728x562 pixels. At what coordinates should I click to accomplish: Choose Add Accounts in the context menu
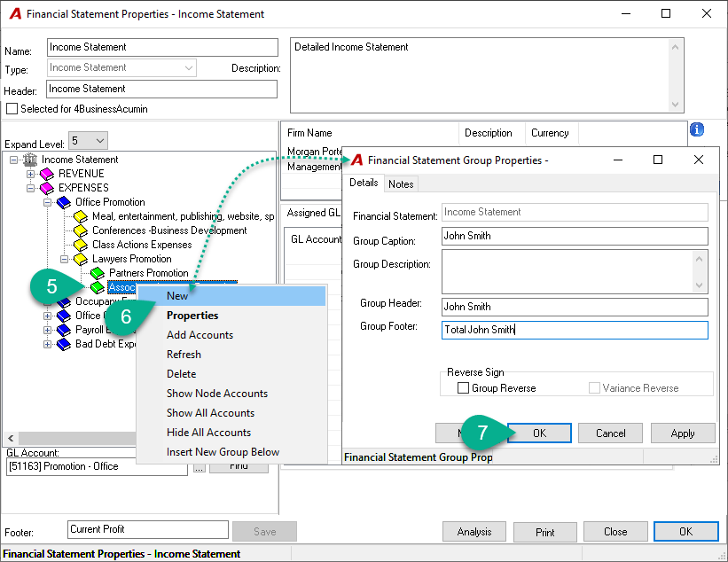click(x=231, y=335)
